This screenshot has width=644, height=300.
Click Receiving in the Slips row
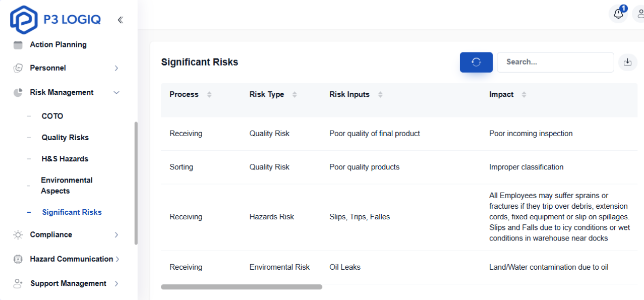coord(186,217)
